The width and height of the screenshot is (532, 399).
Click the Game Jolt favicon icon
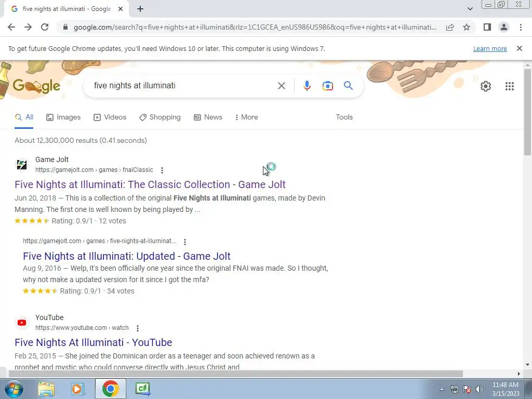click(22, 165)
